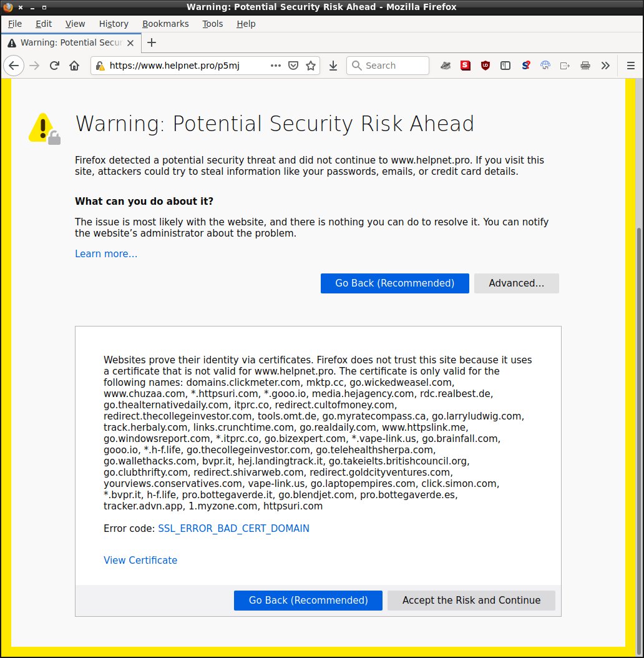644x658 pixels.
Task: Open the blue globe umbrella extension
Action: (x=545, y=66)
